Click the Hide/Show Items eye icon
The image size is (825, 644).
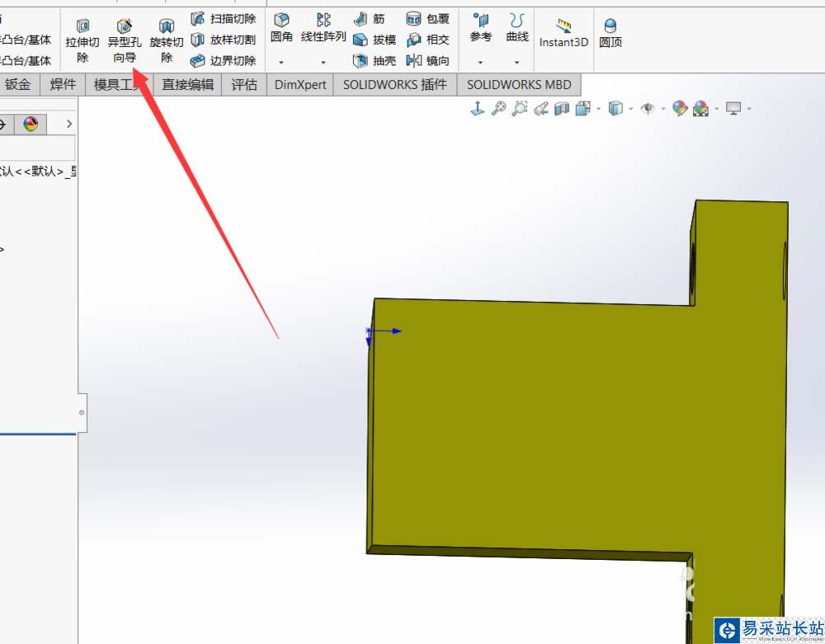648,108
